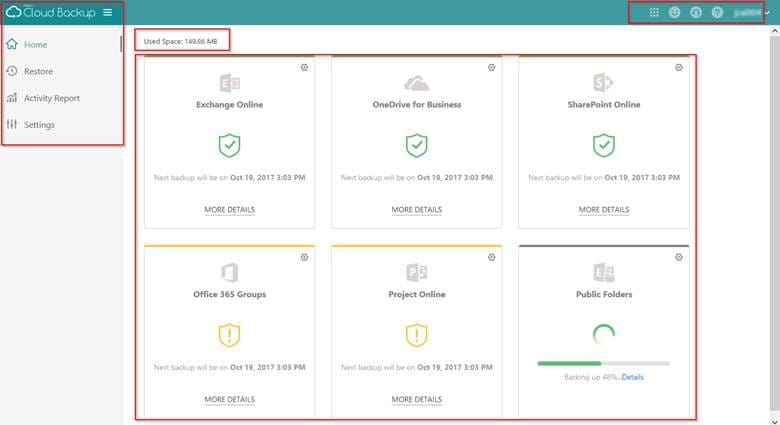Screen dimensions: 780x425
Task: Click the Office 365 Groups next backup date text
Action: (229, 367)
